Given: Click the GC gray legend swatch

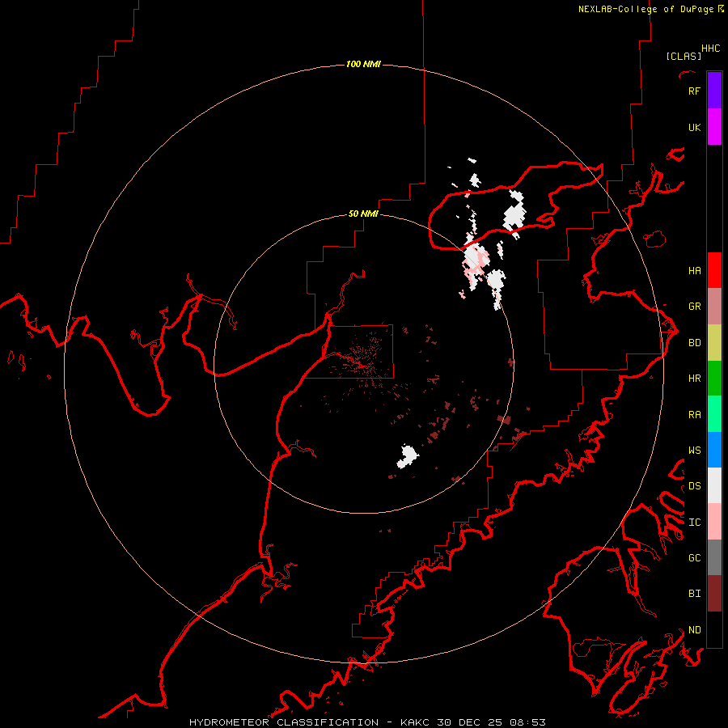Looking at the screenshot, I should [714, 557].
